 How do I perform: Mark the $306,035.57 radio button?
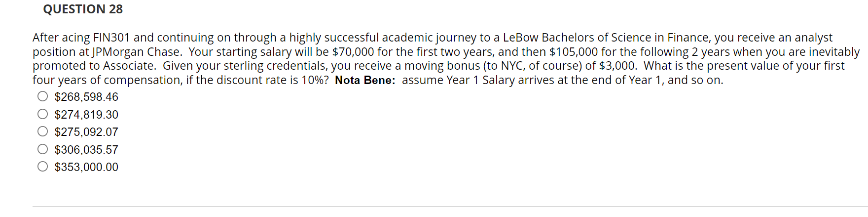point(43,149)
